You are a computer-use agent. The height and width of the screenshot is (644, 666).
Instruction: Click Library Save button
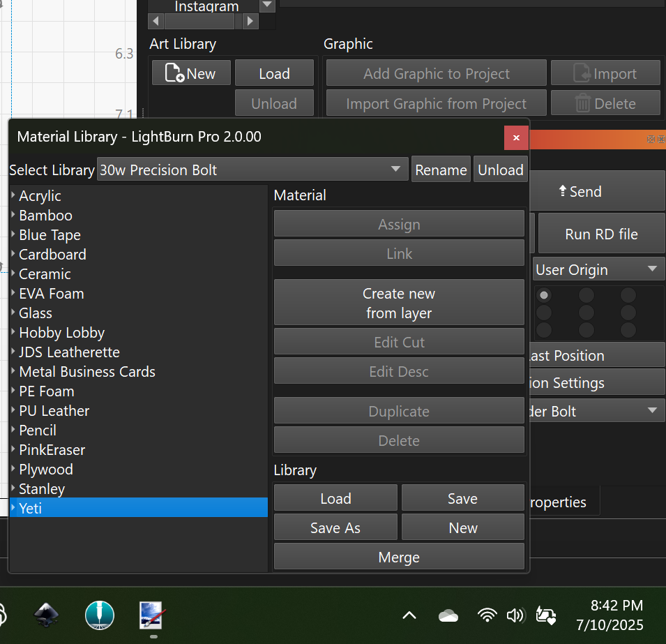pyautogui.click(x=462, y=497)
